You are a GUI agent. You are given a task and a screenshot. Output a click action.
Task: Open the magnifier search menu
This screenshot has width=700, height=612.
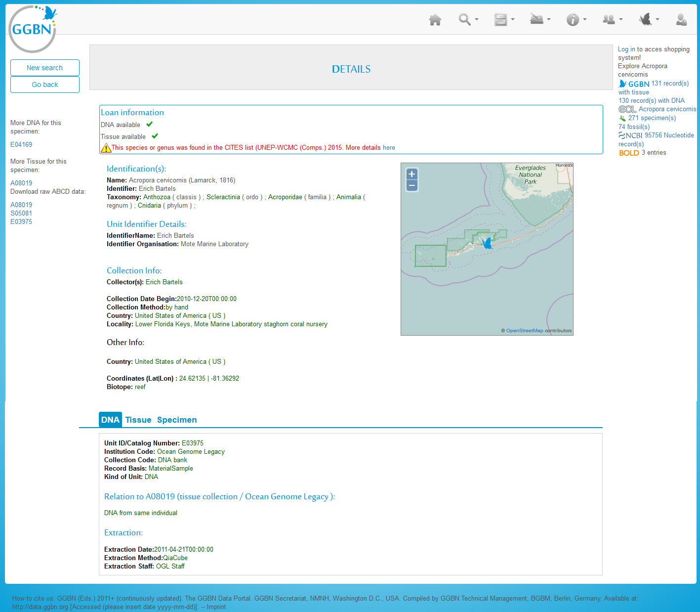pyautogui.click(x=464, y=20)
